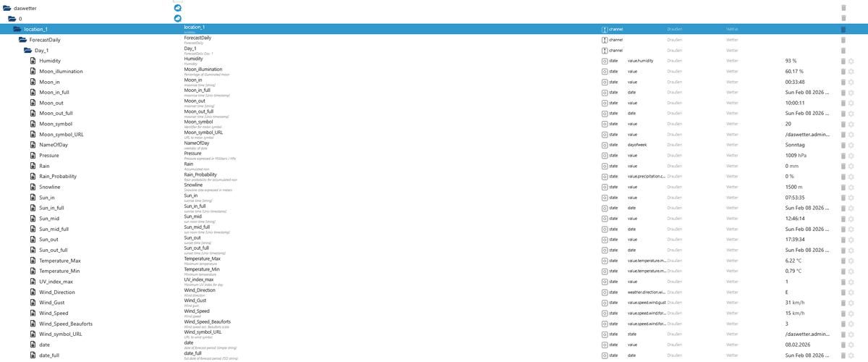This screenshot has height=362, width=868.
Task: Open custom settings for Wind_Speed
Action: pyautogui.click(x=851, y=313)
